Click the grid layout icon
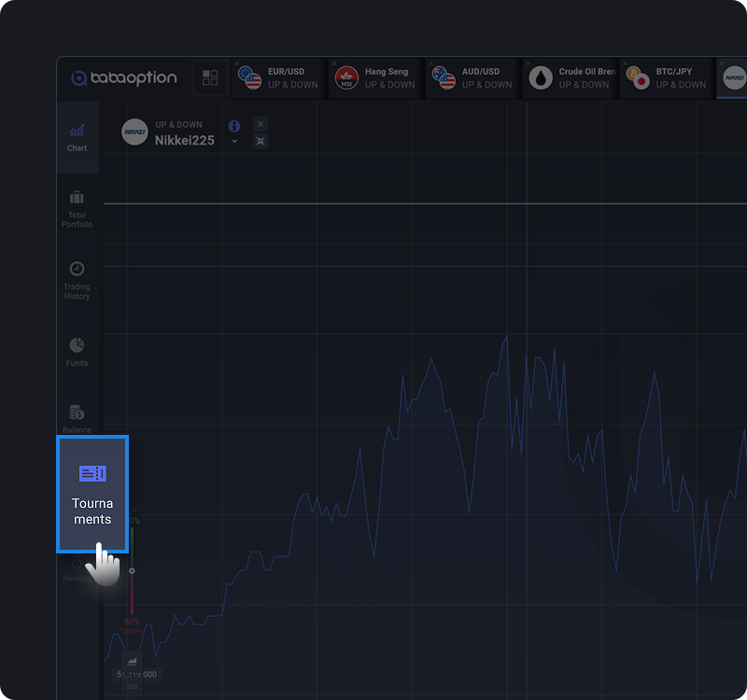The image size is (747, 700). coord(210,77)
